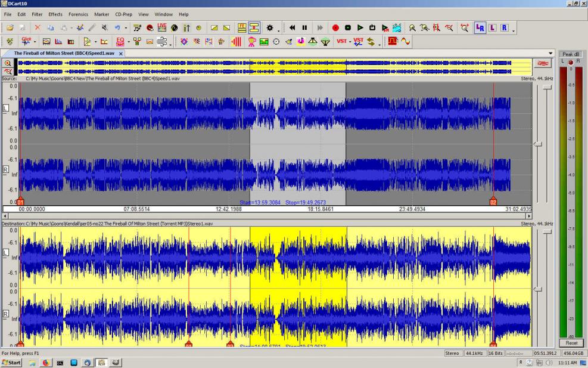
Task: Launch the Click noise filter icon
Action: click(26, 41)
